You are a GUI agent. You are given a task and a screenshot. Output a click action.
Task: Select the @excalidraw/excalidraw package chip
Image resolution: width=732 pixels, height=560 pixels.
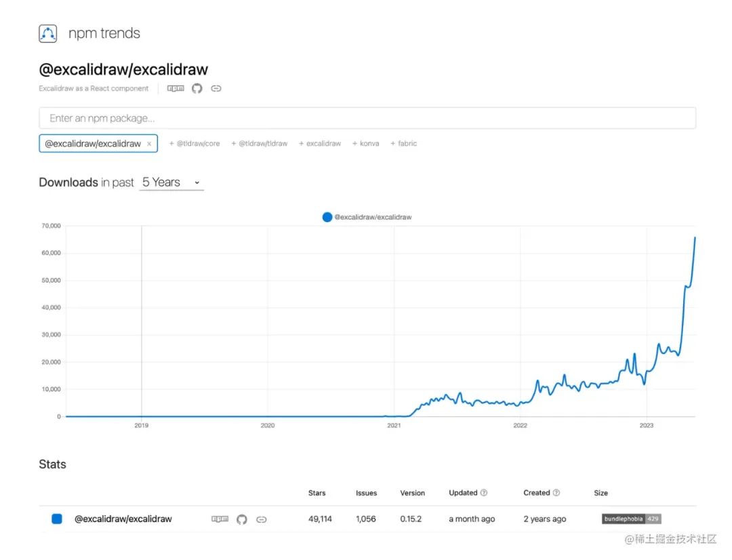pos(98,143)
